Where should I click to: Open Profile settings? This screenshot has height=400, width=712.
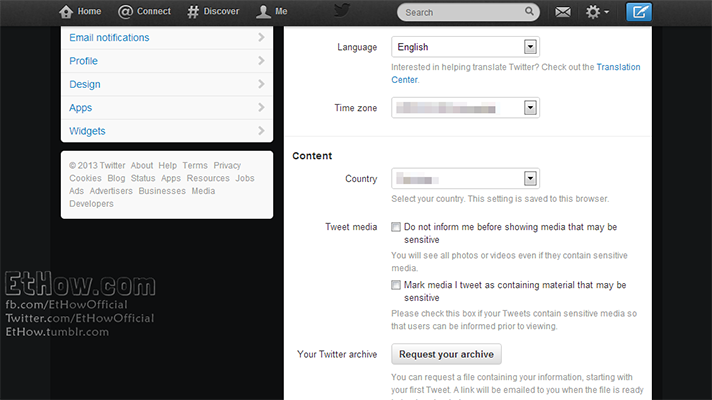click(167, 61)
